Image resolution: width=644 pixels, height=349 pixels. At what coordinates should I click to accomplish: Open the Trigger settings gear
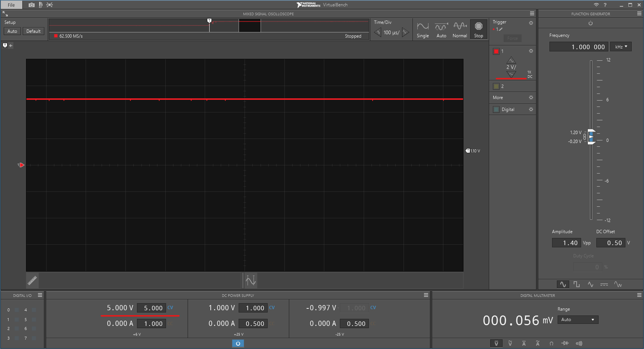pos(531,23)
